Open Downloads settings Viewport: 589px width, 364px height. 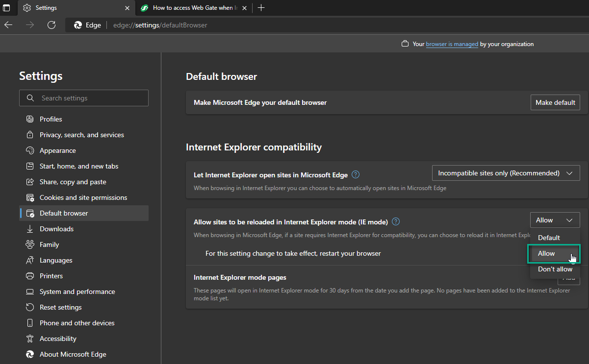(x=84, y=229)
